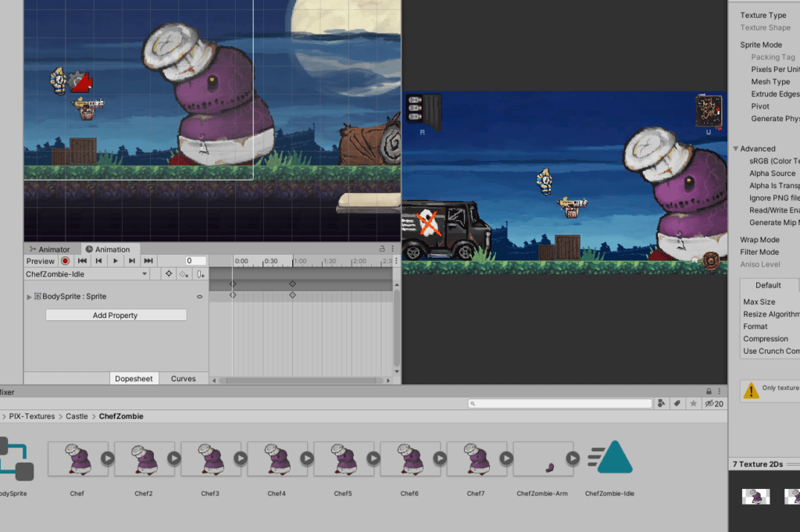Select BodySprite keyframe at 1:00

click(292, 295)
